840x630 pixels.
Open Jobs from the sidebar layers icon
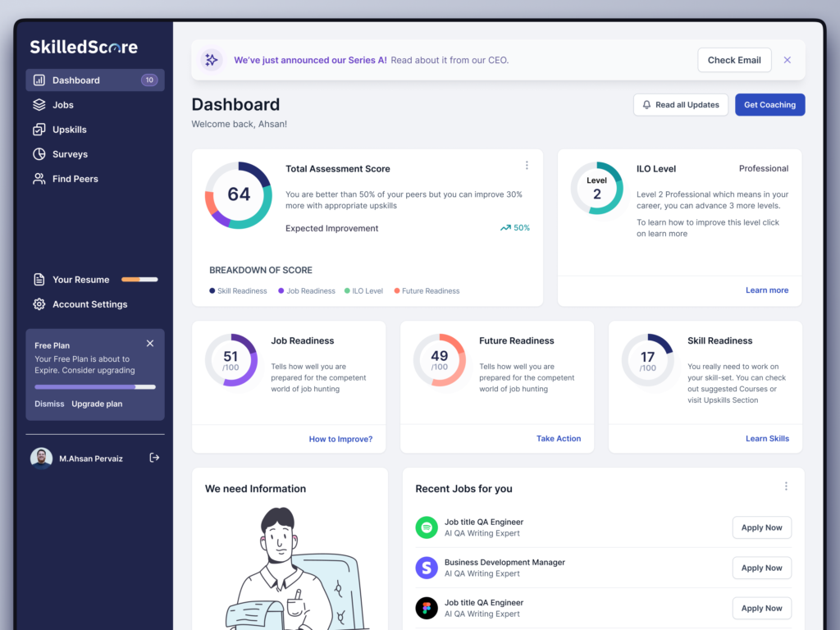pos(39,105)
